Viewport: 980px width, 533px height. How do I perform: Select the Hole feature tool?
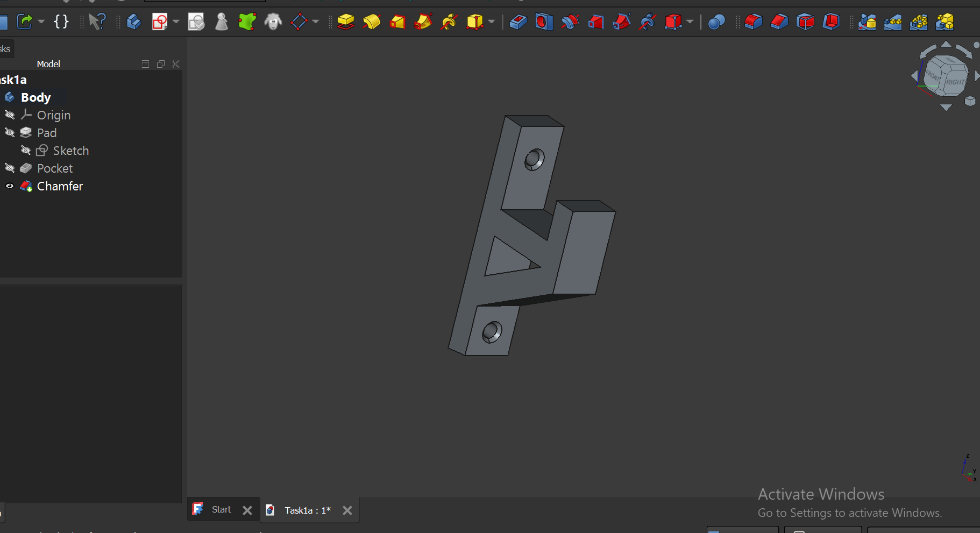click(x=544, y=22)
